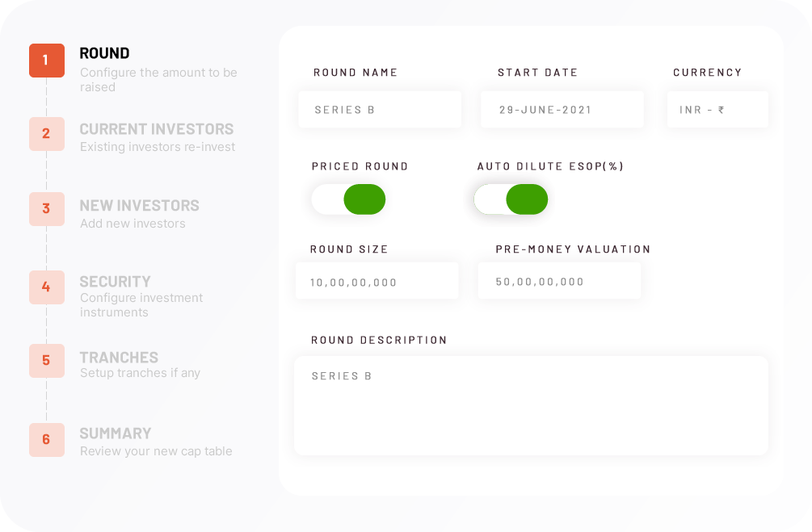The width and height of the screenshot is (812, 532).
Task: Click the Round Name input field
Action: (x=380, y=109)
